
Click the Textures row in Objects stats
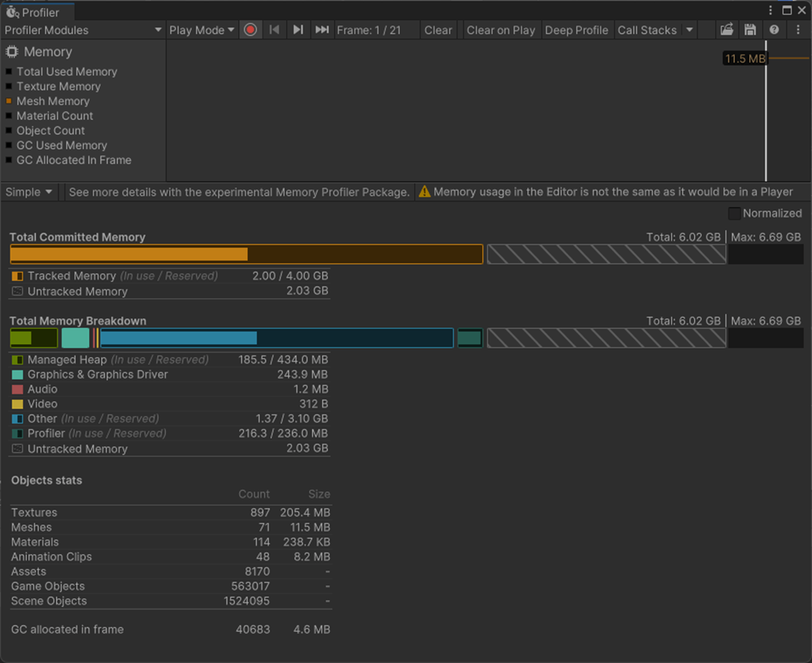pyautogui.click(x=171, y=513)
